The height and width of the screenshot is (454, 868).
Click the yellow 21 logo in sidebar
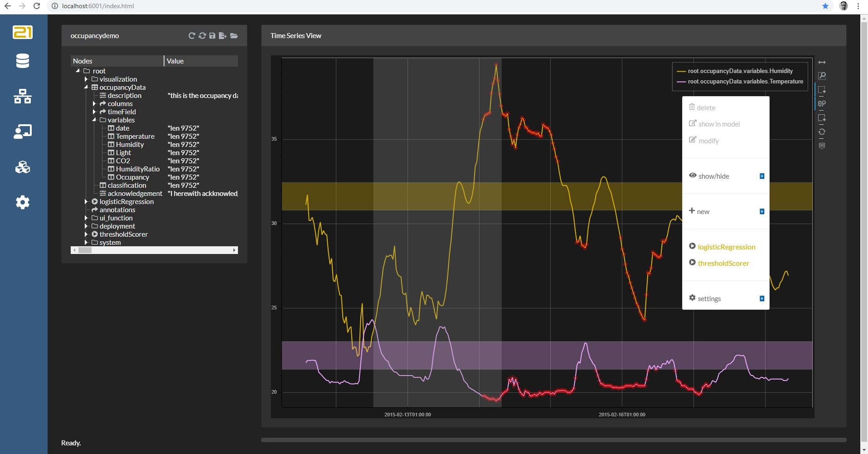(23, 32)
